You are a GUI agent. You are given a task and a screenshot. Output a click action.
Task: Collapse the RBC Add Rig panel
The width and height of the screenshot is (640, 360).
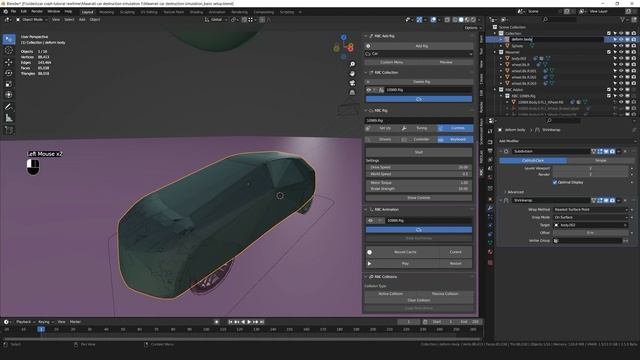pyautogui.click(x=366, y=36)
